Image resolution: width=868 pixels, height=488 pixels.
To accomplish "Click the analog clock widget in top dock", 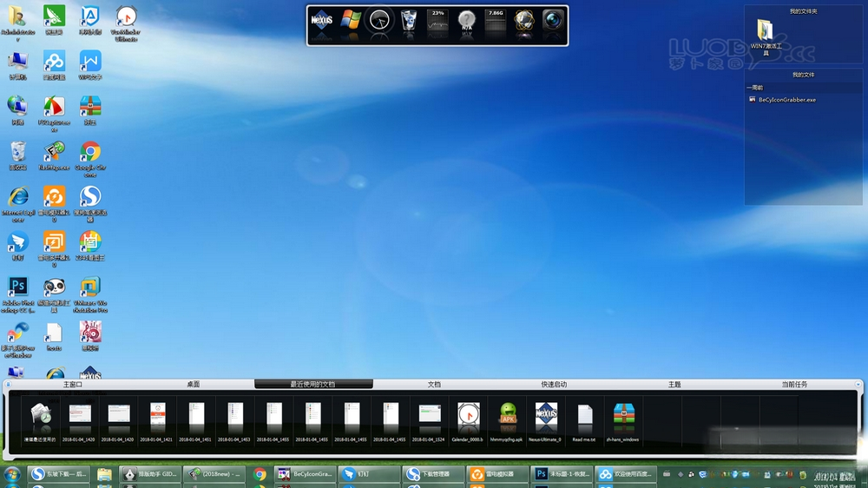I will click(x=379, y=21).
